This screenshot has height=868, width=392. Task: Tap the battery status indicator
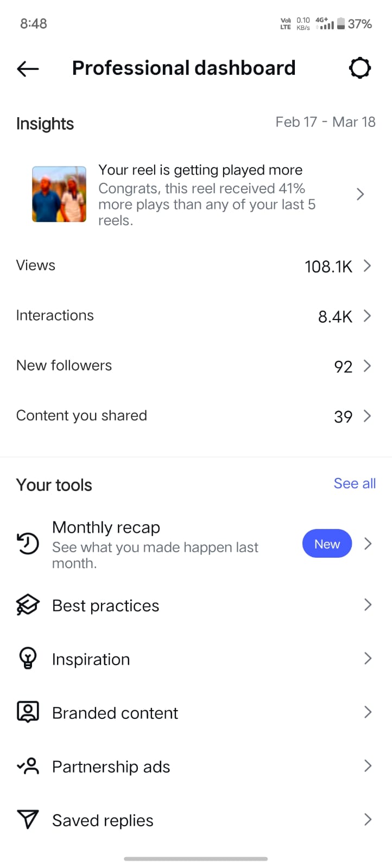click(341, 23)
